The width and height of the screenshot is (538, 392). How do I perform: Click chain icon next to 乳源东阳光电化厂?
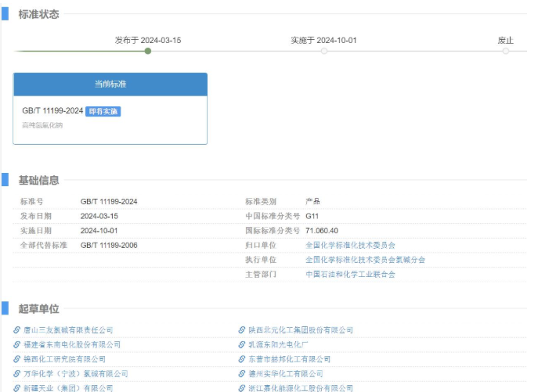242,344
